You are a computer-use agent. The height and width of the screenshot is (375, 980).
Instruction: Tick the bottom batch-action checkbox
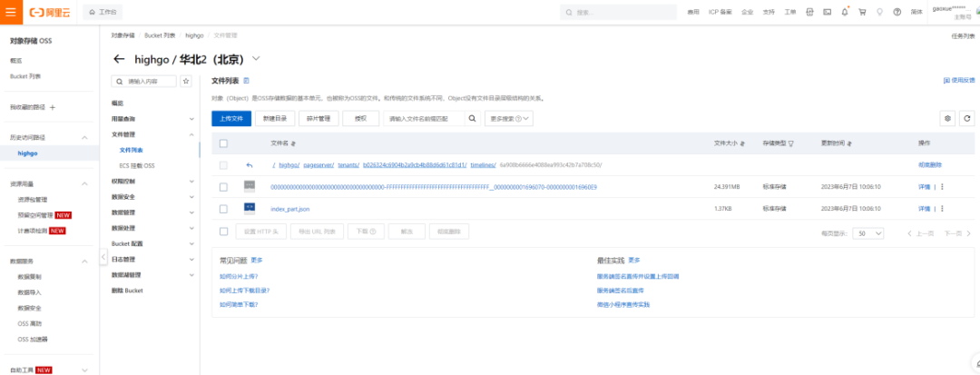click(x=223, y=232)
